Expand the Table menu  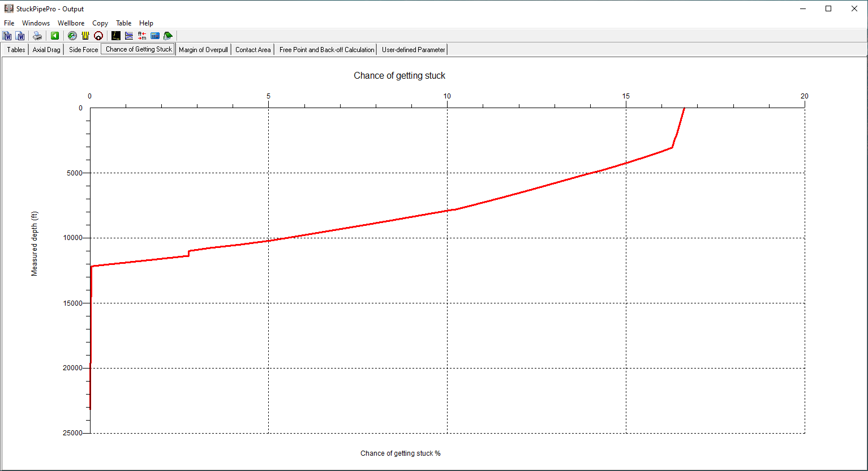click(x=123, y=23)
